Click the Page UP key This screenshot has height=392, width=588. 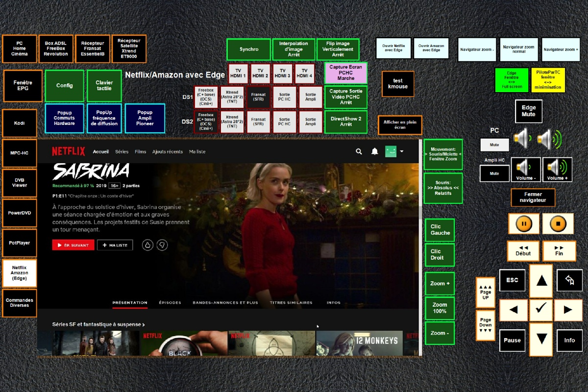click(x=485, y=292)
